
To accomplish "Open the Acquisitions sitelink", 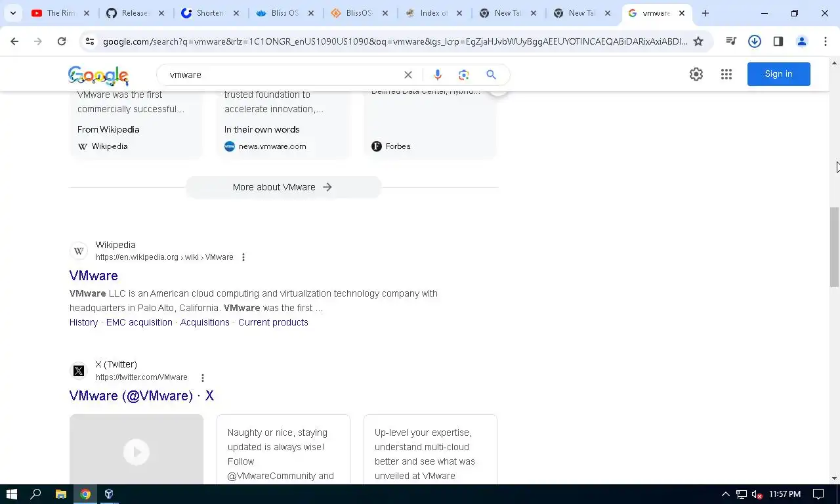I will [205, 322].
